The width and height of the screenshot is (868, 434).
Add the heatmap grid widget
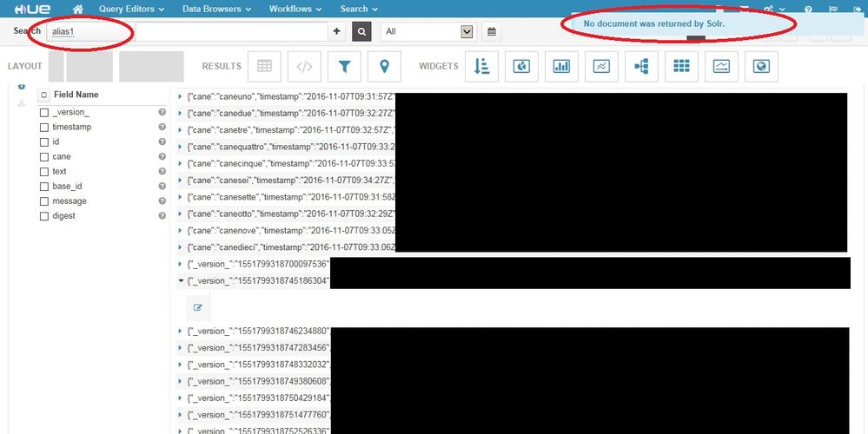pyautogui.click(x=681, y=66)
